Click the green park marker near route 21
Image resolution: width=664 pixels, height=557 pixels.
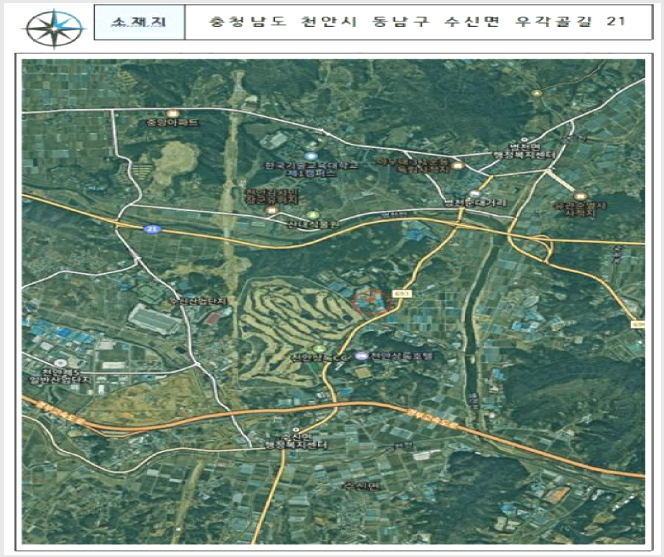312,215
